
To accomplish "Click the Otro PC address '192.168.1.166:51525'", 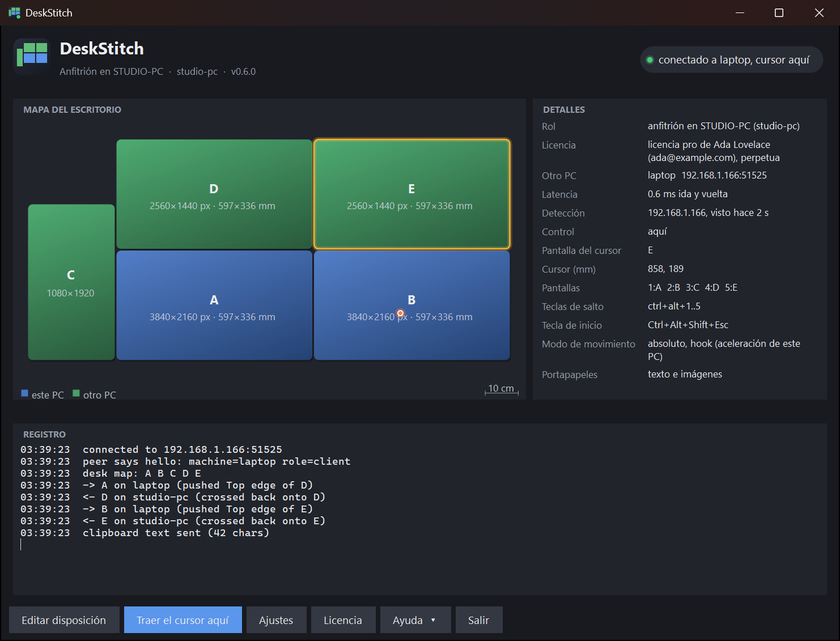I will [x=724, y=175].
